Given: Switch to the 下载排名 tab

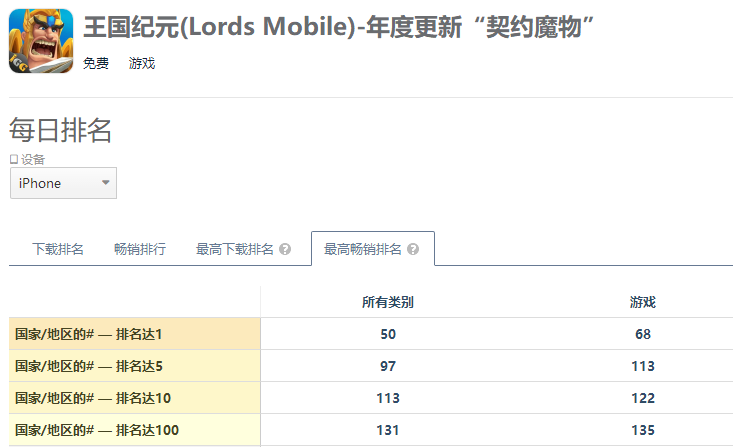Looking at the screenshot, I should 58,249.
